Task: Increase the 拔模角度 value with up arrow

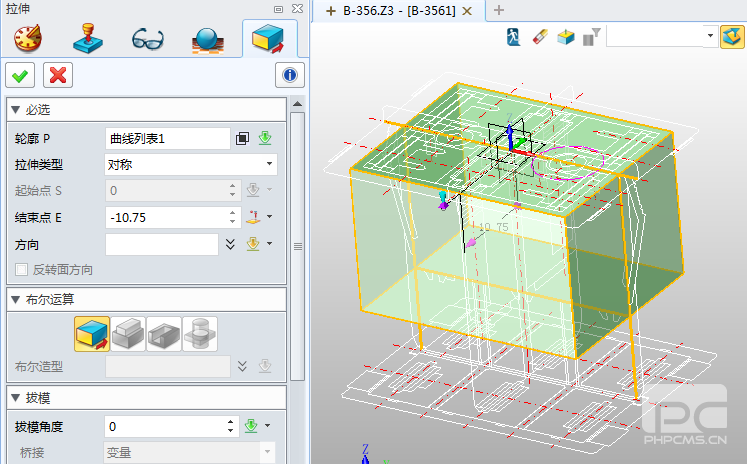Action: 232,422
